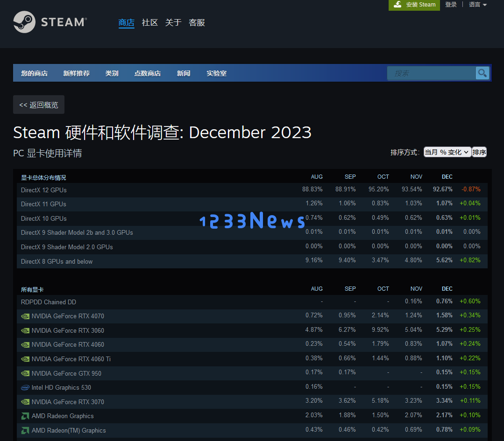Viewport: 504px width, 441px height.
Task: Click DirectX 9 Shader Model 2.0 GPUs
Action: [67, 247]
